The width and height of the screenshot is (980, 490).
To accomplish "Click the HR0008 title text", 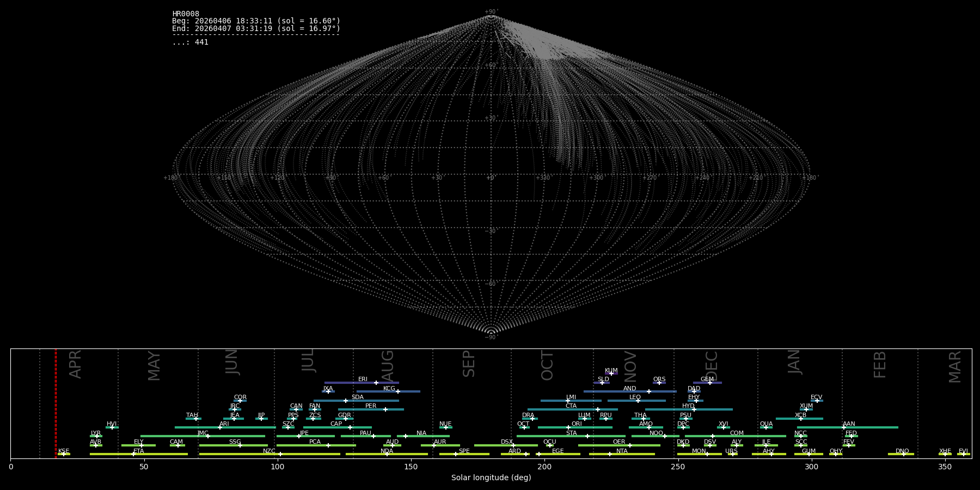I will 186,14.
